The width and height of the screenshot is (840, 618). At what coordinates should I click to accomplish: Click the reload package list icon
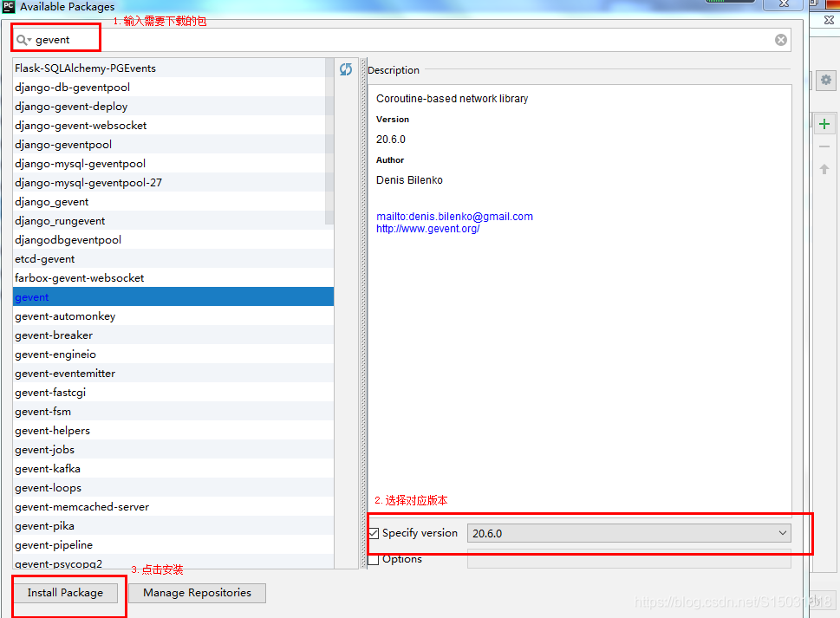click(x=345, y=69)
